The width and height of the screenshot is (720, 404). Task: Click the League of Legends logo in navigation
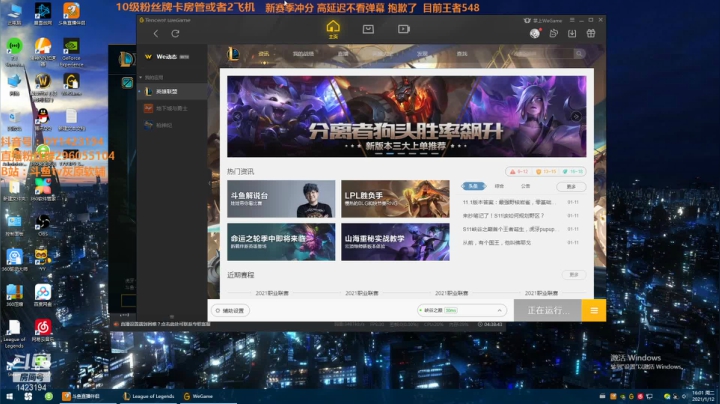(233, 54)
